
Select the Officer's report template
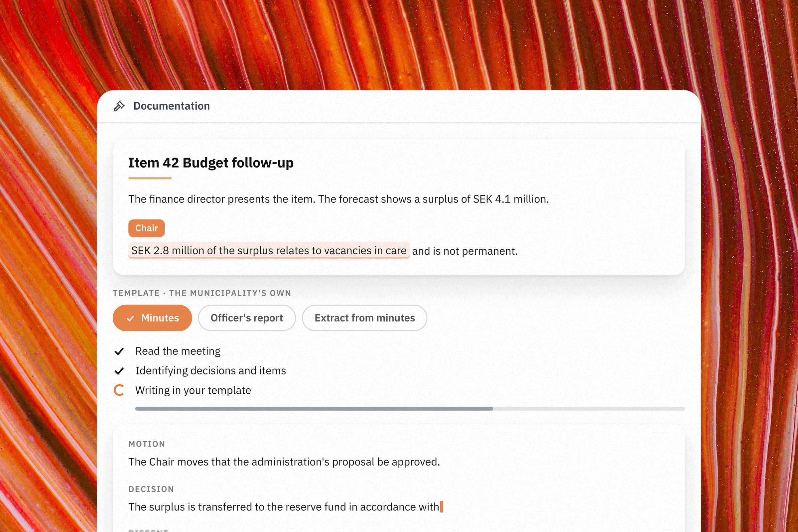click(x=247, y=318)
